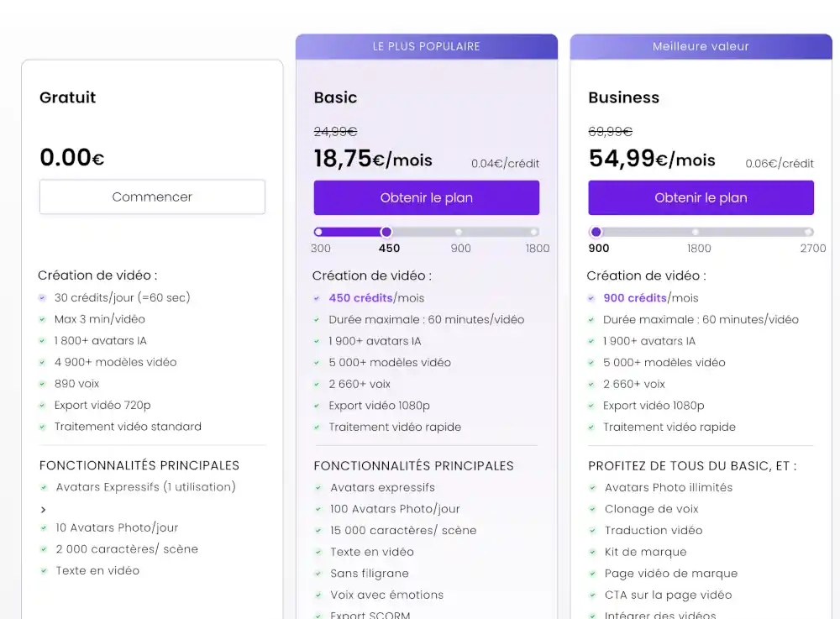Click checkmark icon beside 'Clonage de voix'

(x=592, y=509)
